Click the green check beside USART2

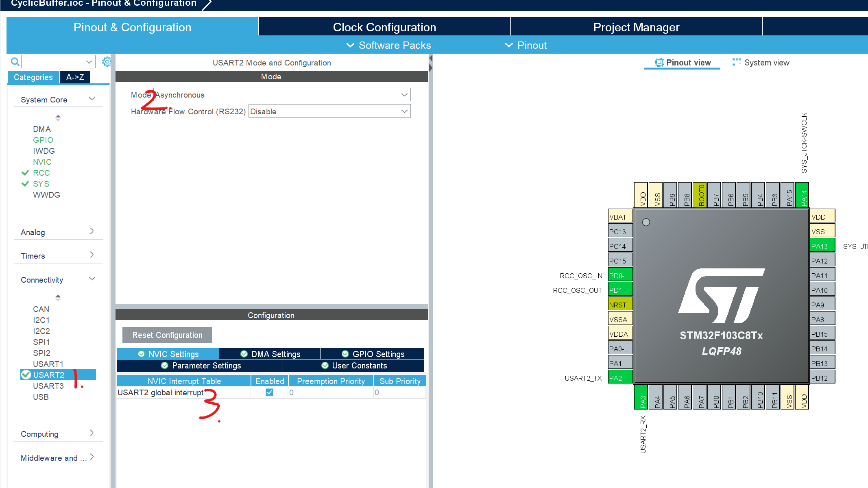pos(26,375)
